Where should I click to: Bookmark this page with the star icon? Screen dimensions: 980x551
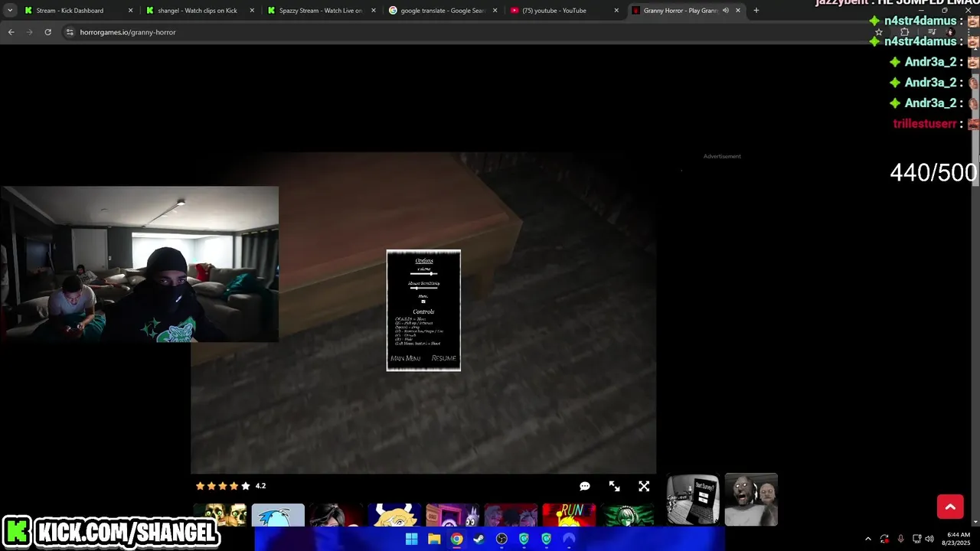879,32
